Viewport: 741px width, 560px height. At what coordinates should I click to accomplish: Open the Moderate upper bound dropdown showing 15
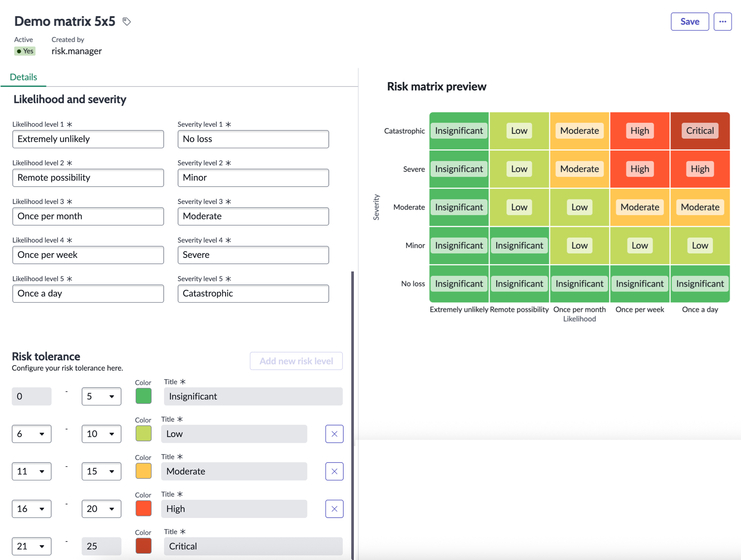coord(101,471)
